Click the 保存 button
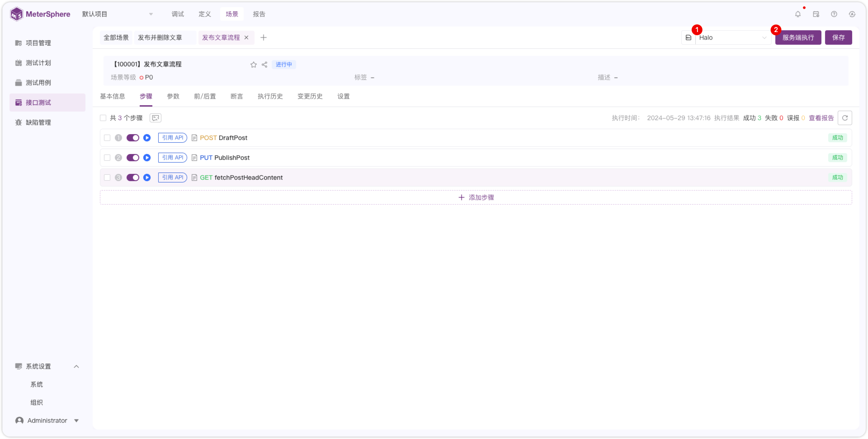Screen dimensions: 868x439 tap(839, 37)
